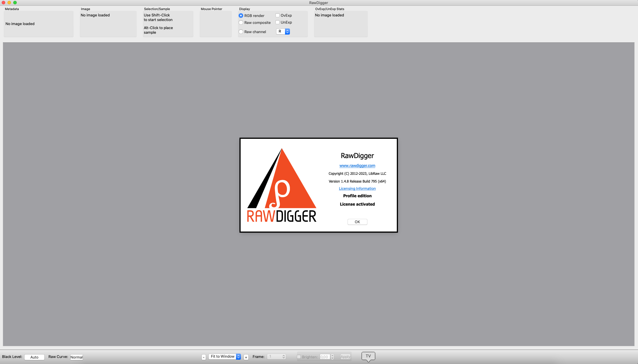Select the Raw composite display mode
638x364 pixels.
point(241,22)
